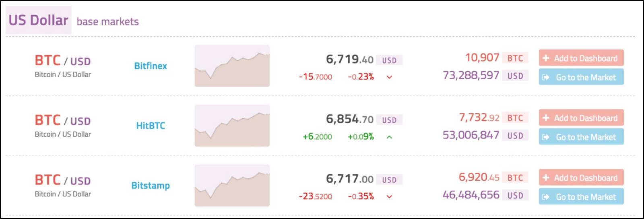The image size is (644, 219).
Task: Open the Bitfinex exchange link
Action: (151, 66)
